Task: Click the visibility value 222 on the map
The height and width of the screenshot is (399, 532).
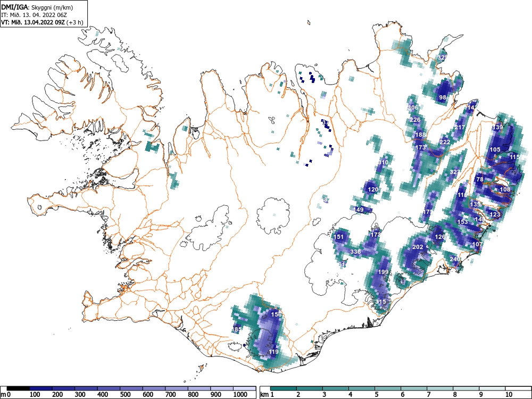Action: coord(444,142)
